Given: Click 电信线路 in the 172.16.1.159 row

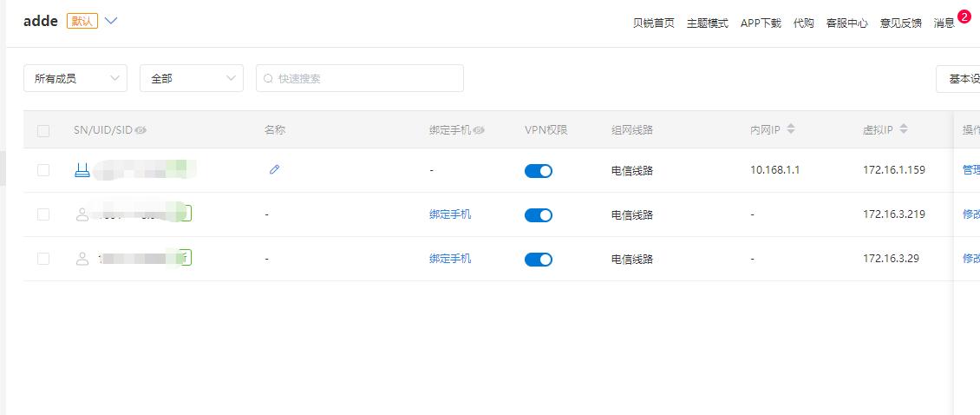Looking at the screenshot, I should click(632, 170).
